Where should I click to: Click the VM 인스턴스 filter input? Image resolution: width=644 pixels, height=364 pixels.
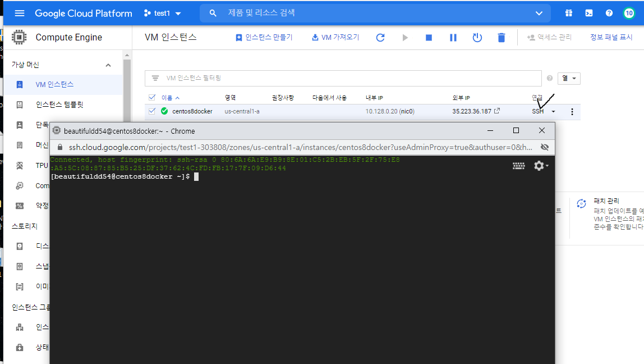(343, 78)
